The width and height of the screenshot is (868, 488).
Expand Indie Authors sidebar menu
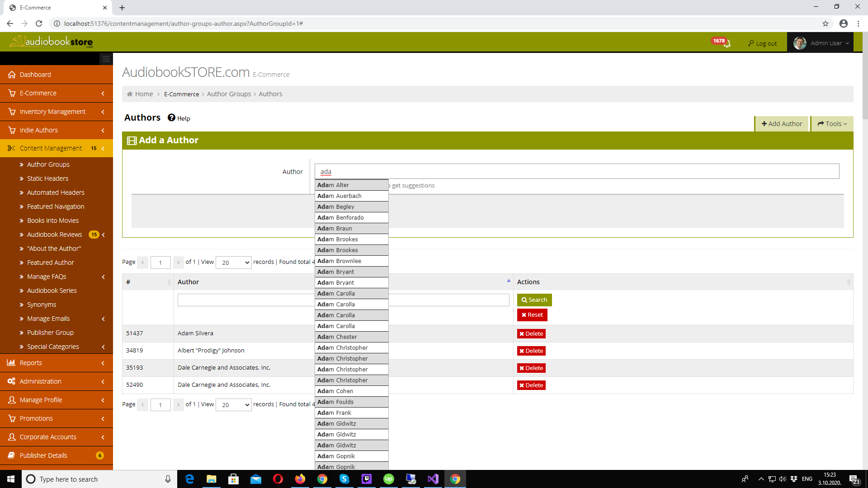pos(57,130)
